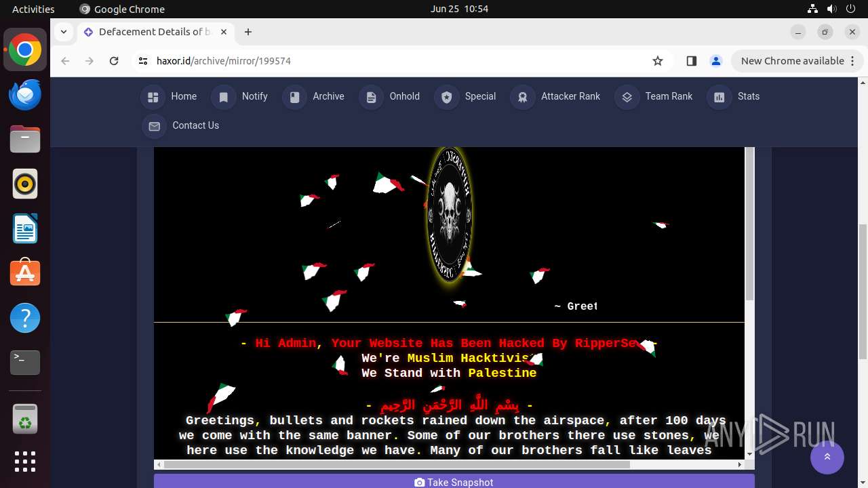Launch Terminal from the dock
The height and width of the screenshot is (488, 868).
(25, 363)
